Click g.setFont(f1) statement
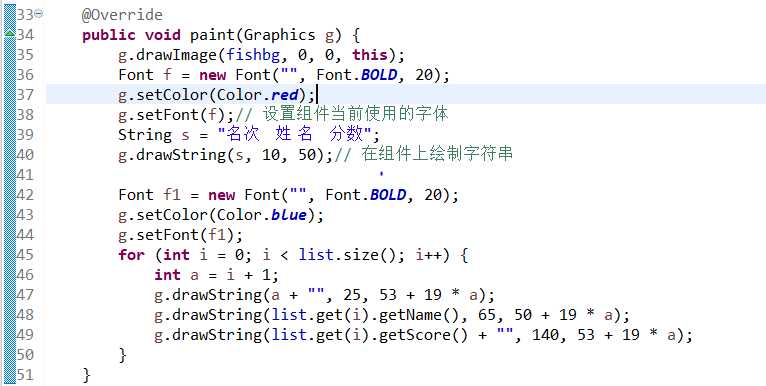The image size is (766, 386). pyautogui.click(x=180, y=235)
